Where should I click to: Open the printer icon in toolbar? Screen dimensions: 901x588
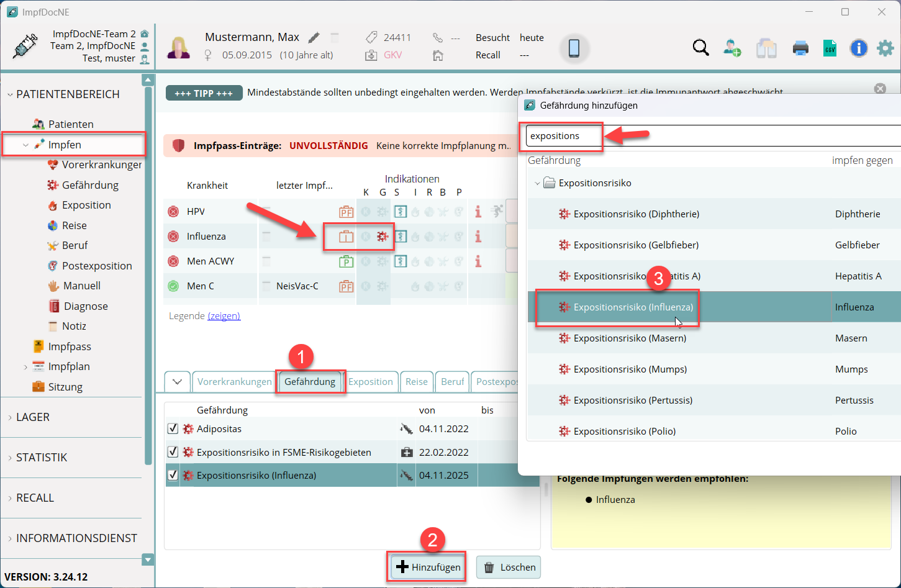800,48
